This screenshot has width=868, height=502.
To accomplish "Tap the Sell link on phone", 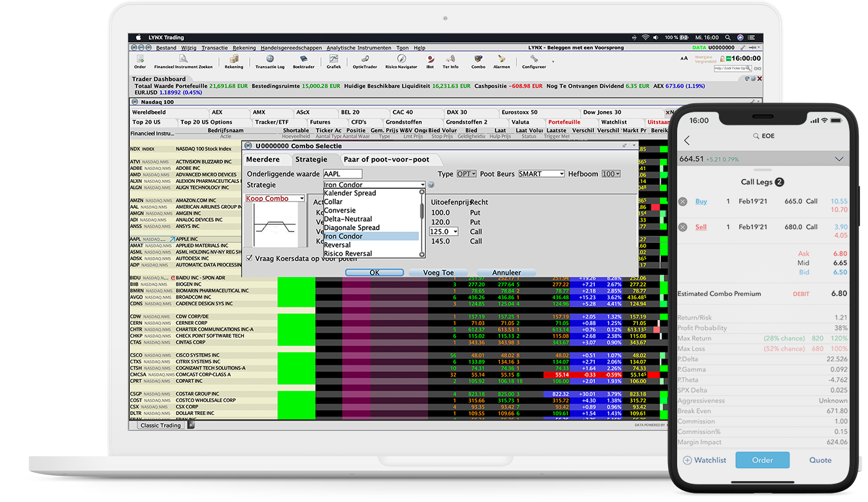I will [701, 227].
